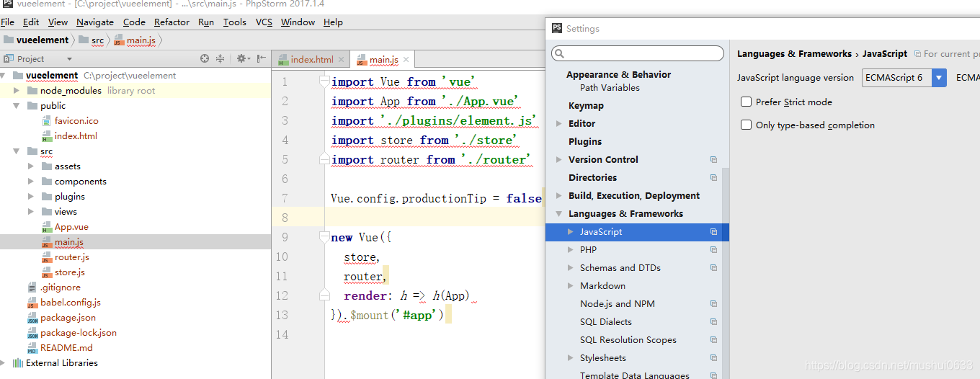Click the node_modules folder icon
980x379 pixels.
click(32, 91)
